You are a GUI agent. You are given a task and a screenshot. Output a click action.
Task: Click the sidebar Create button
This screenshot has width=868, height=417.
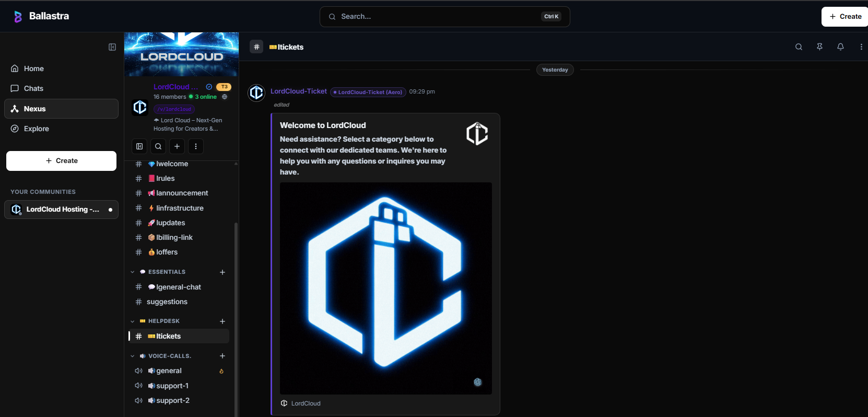(x=62, y=161)
